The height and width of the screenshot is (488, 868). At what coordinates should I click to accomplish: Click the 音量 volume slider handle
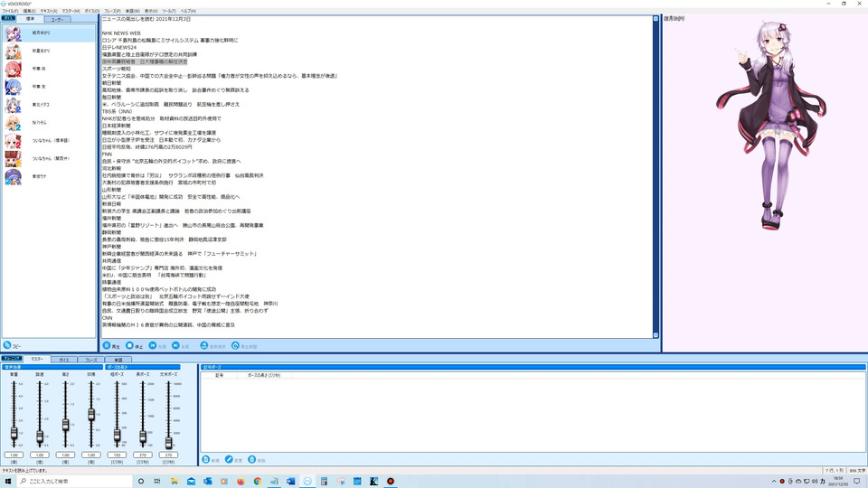point(14,433)
